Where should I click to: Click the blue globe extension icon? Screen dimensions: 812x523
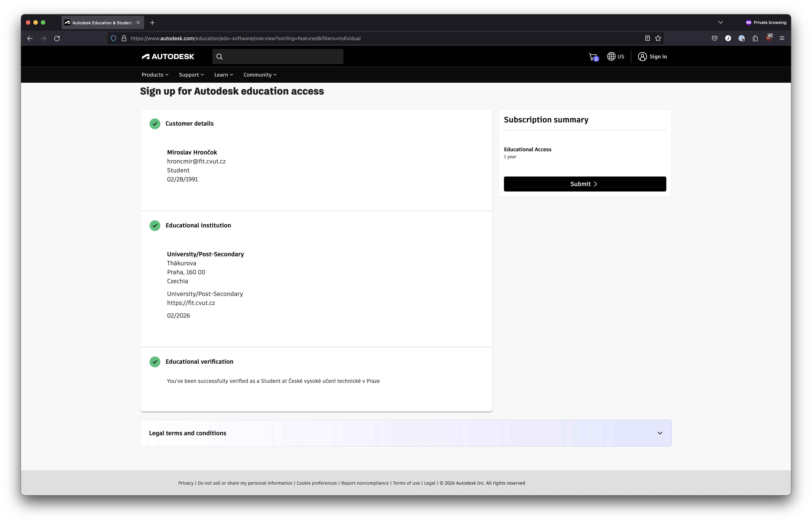[x=742, y=38]
